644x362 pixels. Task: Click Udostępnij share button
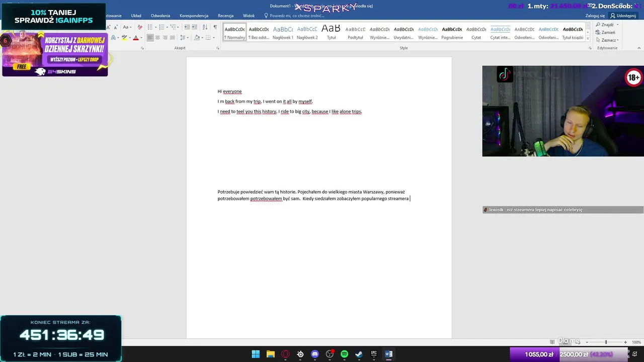[x=623, y=16]
